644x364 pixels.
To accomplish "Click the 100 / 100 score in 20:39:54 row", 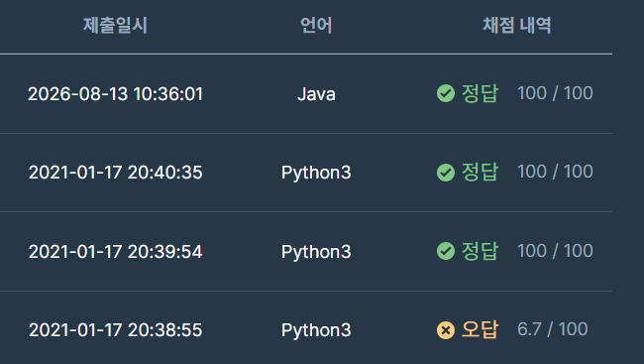I will click(x=555, y=251).
